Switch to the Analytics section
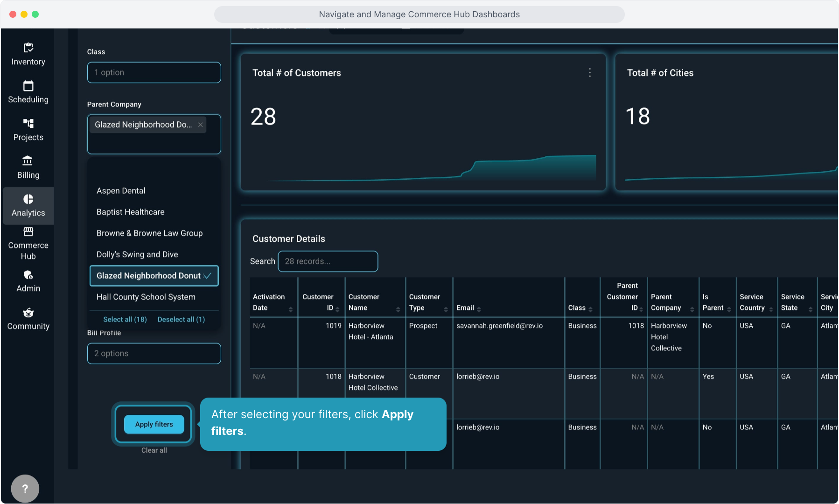This screenshot has width=839, height=504. [x=28, y=206]
